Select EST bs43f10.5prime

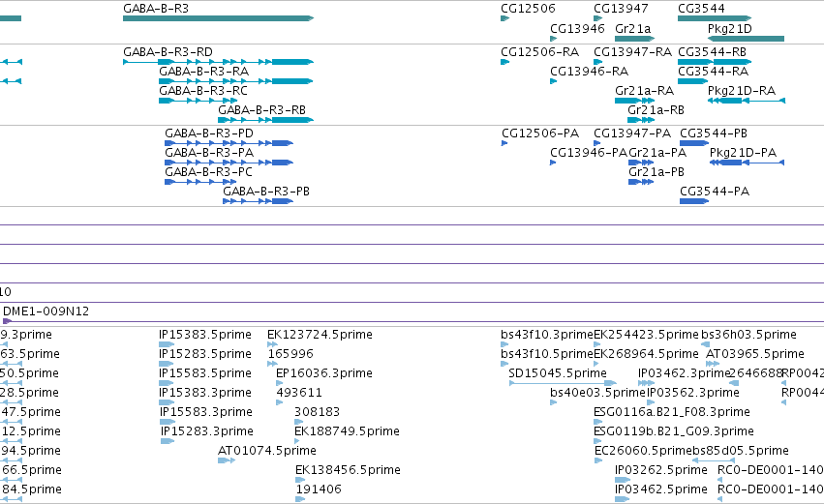pyautogui.click(x=504, y=364)
